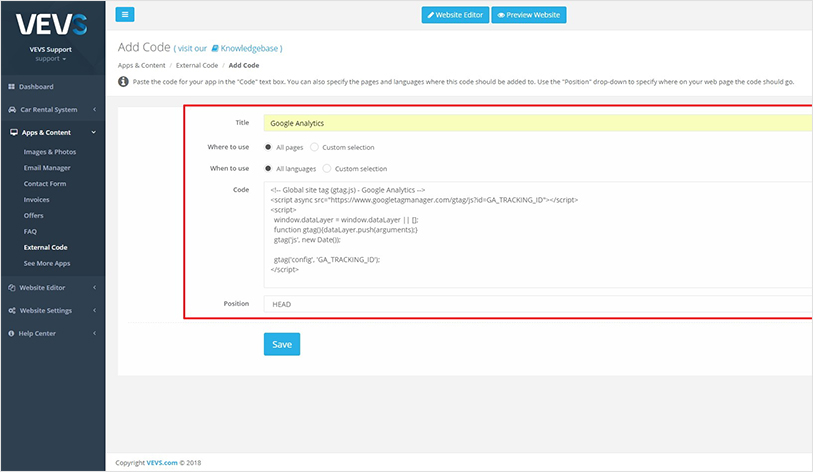Image resolution: width=813 pixels, height=472 pixels.
Task: Open FAQ menu item
Action: click(x=30, y=232)
